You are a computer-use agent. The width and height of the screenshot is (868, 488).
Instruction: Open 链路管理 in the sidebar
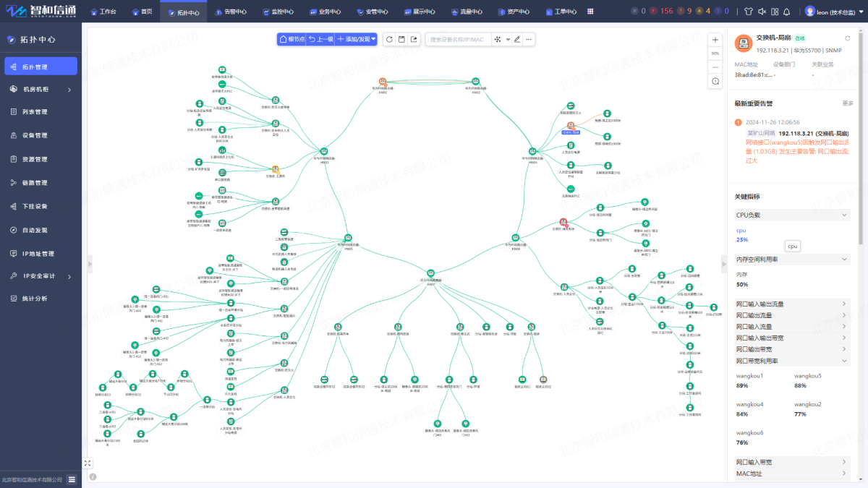coord(41,183)
